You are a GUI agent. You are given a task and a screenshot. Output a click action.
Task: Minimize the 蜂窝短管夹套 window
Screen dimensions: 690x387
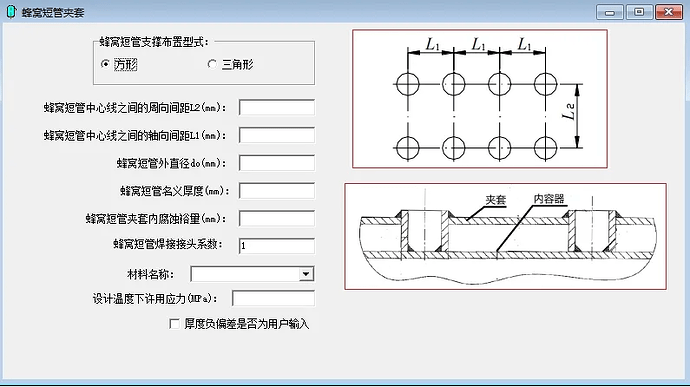609,12
